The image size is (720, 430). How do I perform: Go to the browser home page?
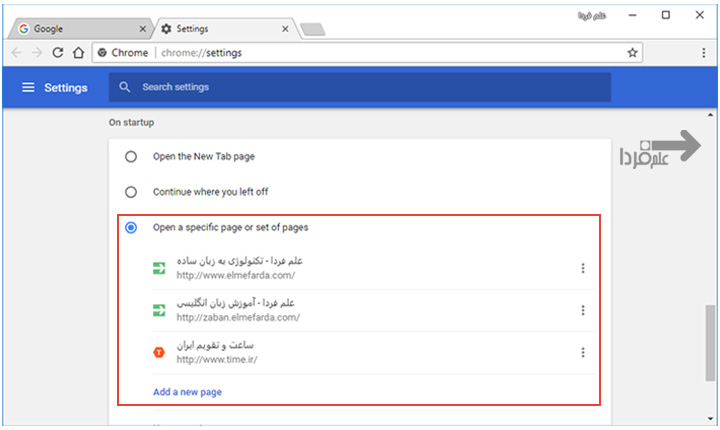78,52
